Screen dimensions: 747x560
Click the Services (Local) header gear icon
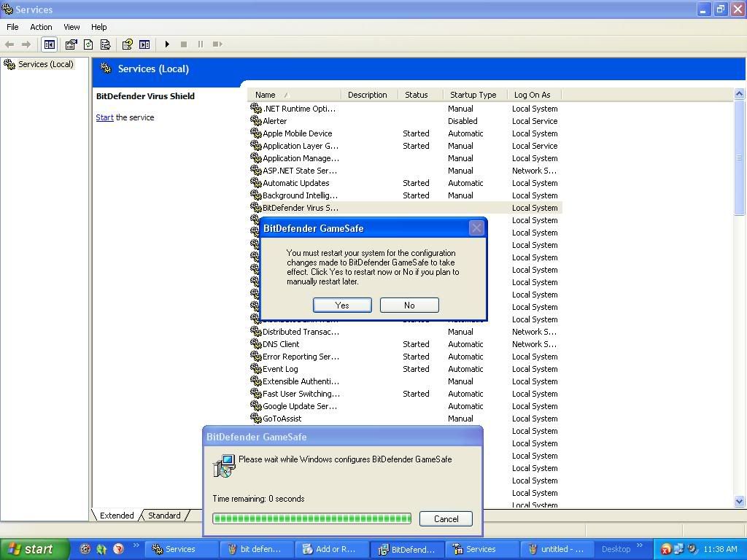106,69
